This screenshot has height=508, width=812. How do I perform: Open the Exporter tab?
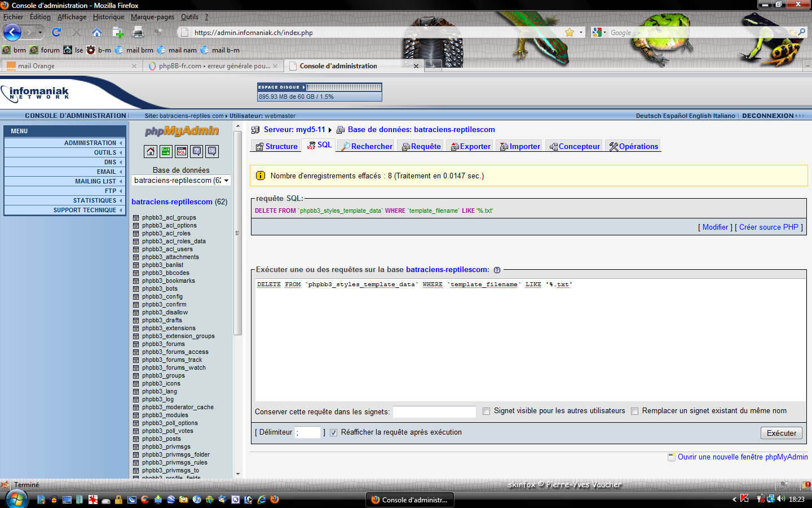tap(471, 147)
